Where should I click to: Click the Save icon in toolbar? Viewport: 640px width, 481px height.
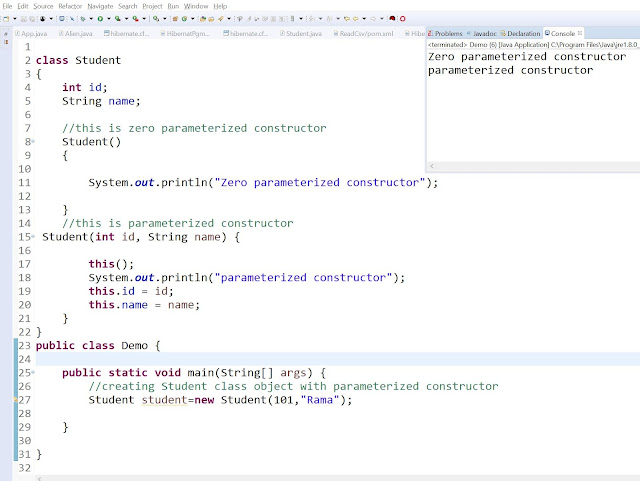click(24, 19)
